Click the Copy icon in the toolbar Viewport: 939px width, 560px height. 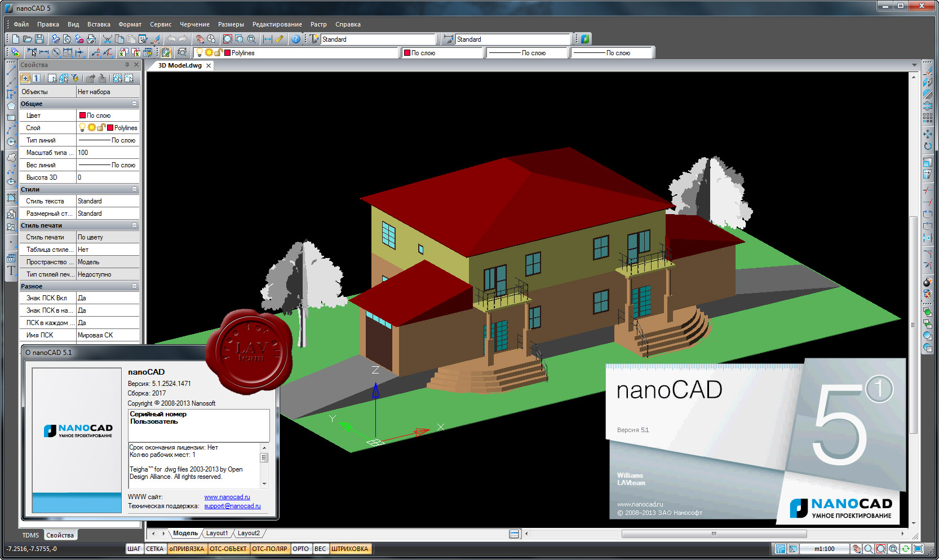pos(119,39)
